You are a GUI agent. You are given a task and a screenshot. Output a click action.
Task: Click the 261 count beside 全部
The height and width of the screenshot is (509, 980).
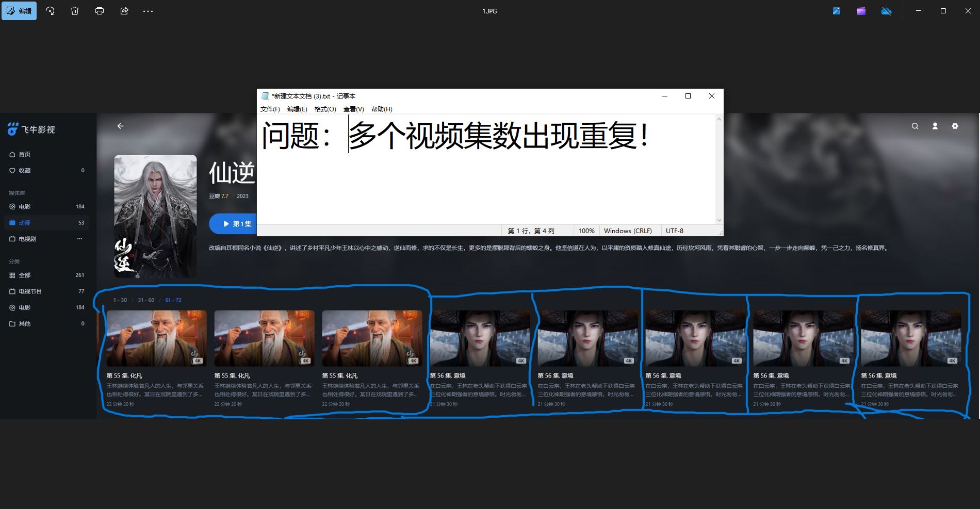80,275
